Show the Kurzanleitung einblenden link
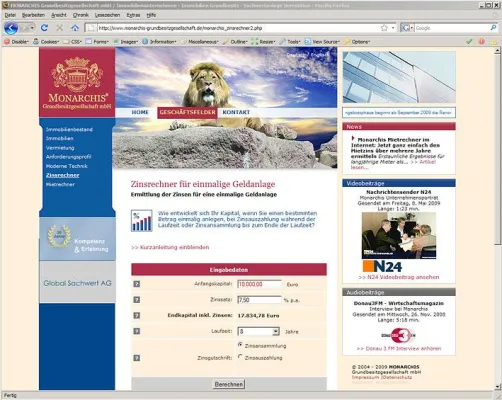The image size is (502, 400). pyautogui.click(x=170, y=247)
